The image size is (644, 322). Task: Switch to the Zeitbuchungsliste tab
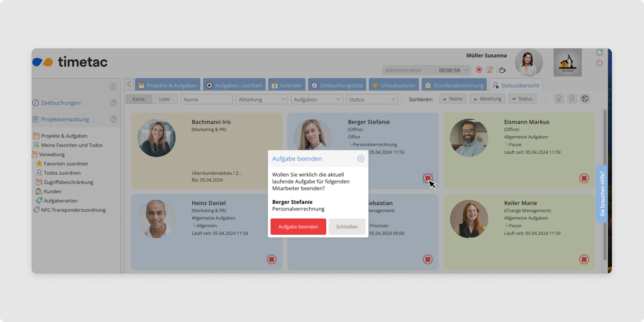coord(337,85)
